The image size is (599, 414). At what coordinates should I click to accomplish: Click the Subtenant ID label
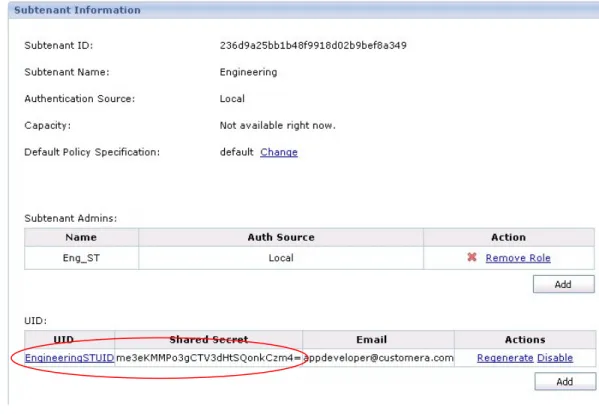(x=58, y=45)
